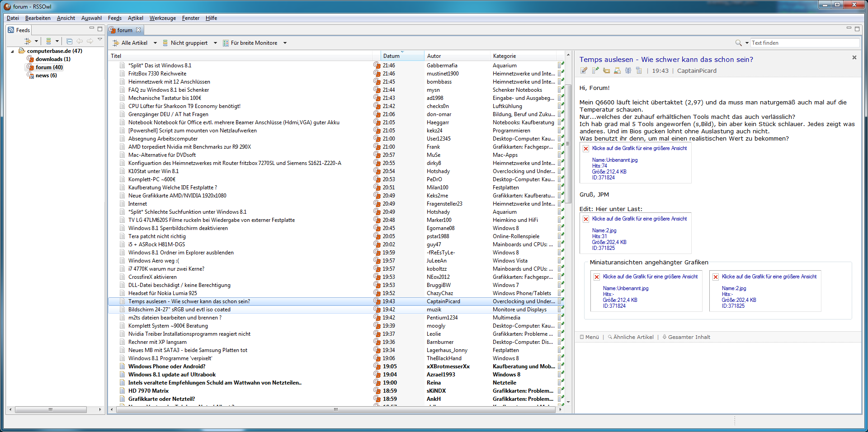The image size is (868, 432).
Task: Click the Gesamter Inhalt link
Action: (686, 337)
